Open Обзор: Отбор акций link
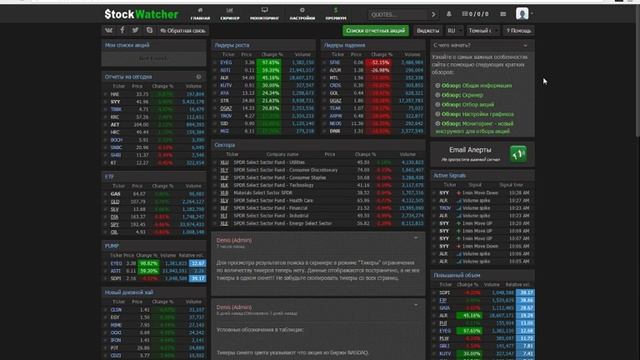This screenshot has width=640, height=360. point(468,104)
